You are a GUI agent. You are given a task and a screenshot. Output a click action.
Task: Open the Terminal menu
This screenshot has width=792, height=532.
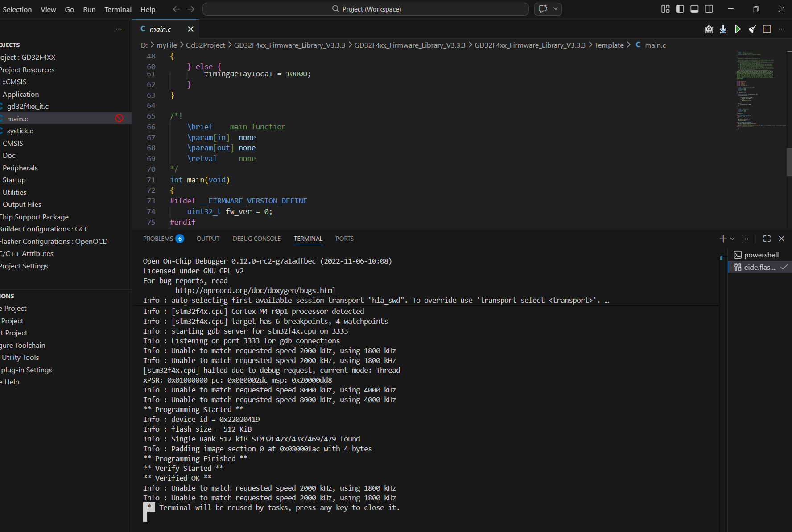(x=118, y=9)
